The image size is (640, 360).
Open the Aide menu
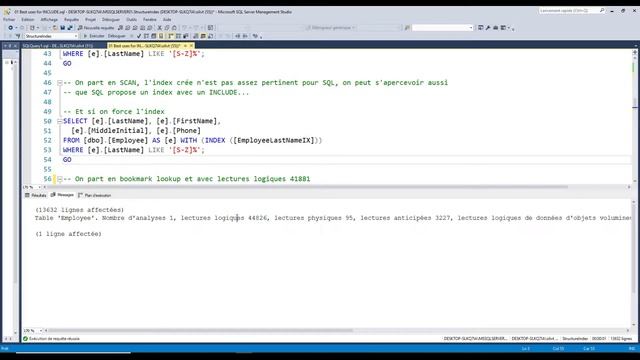tap(167, 19)
